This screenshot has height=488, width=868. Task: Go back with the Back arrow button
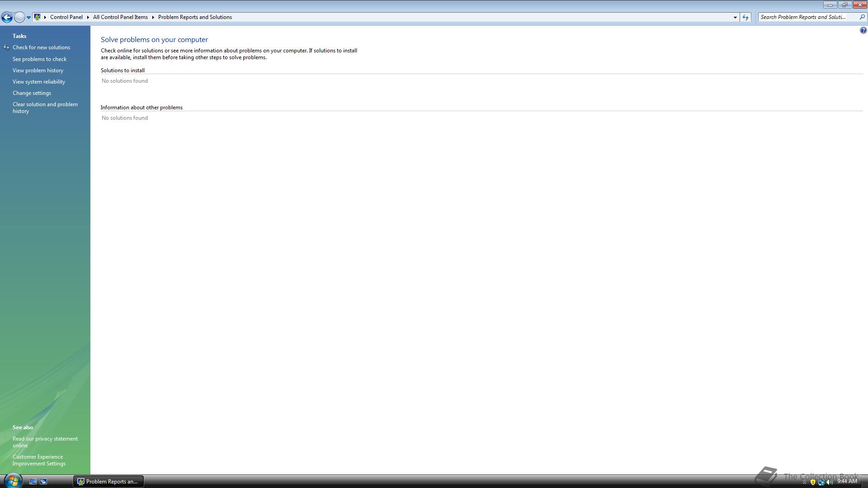click(7, 17)
